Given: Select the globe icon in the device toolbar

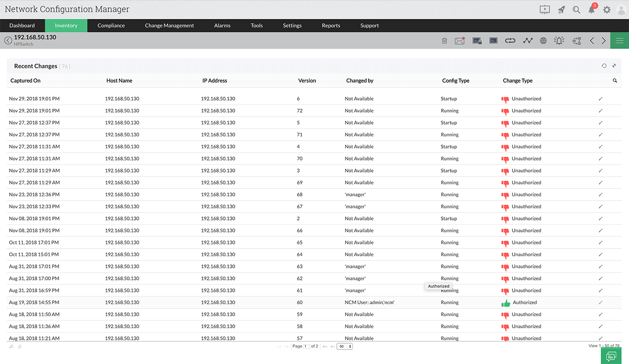Looking at the screenshot, I should [543, 41].
